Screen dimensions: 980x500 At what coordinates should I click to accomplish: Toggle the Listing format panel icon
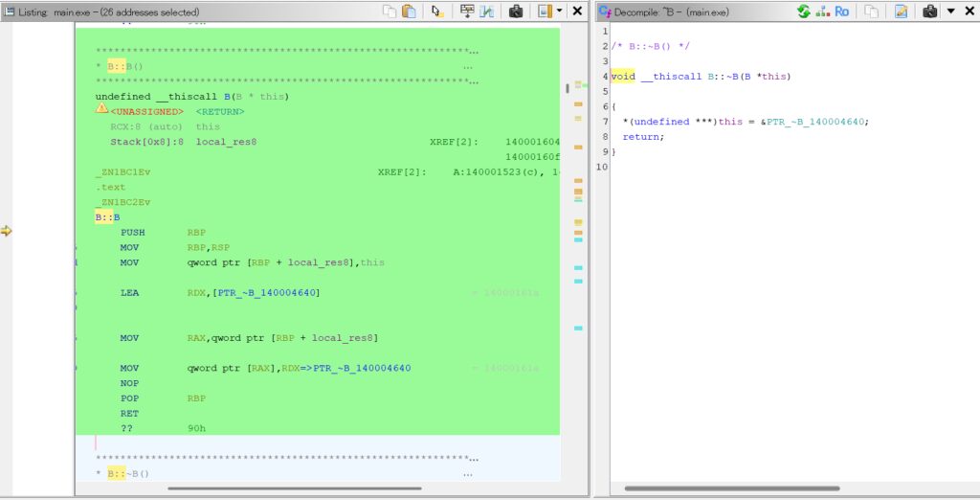coord(545,11)
